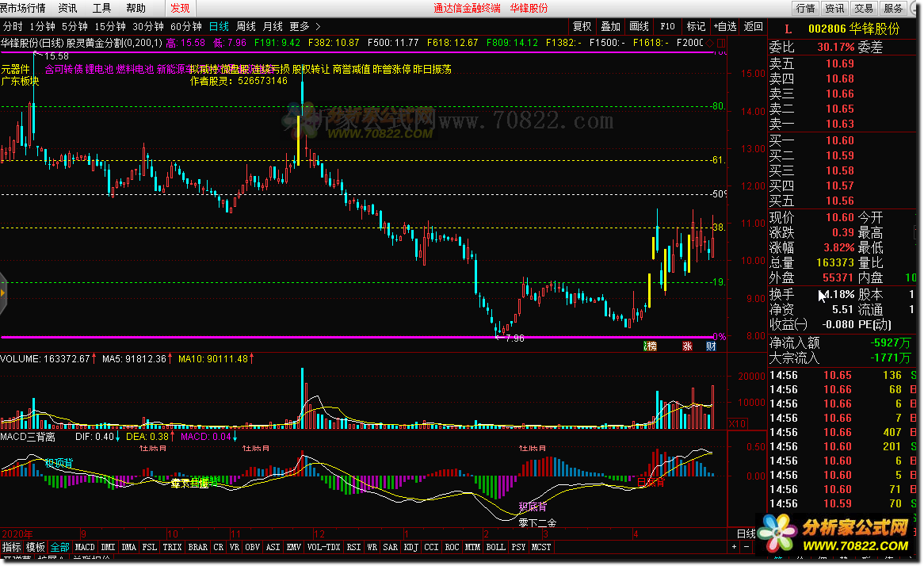The width and height of the screenshot is (924, 566).
Task: Select the 30分钟 period
Action: 148,26
